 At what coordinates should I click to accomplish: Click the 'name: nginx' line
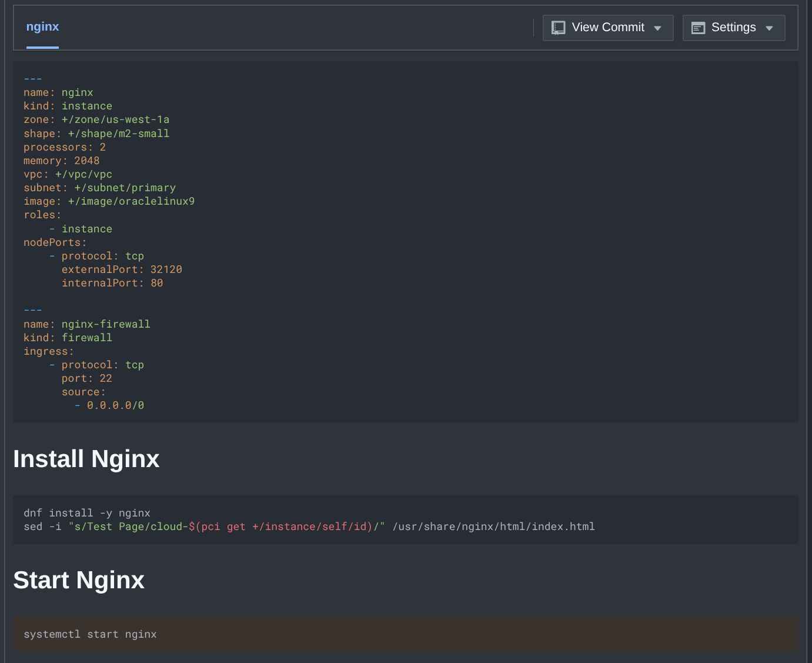(x=58, y=92)
